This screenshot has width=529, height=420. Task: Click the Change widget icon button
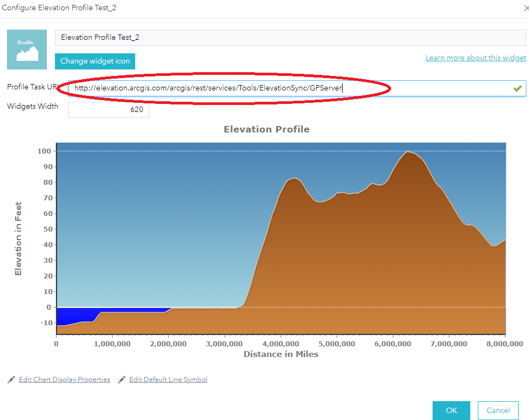(x=95, y=61)
